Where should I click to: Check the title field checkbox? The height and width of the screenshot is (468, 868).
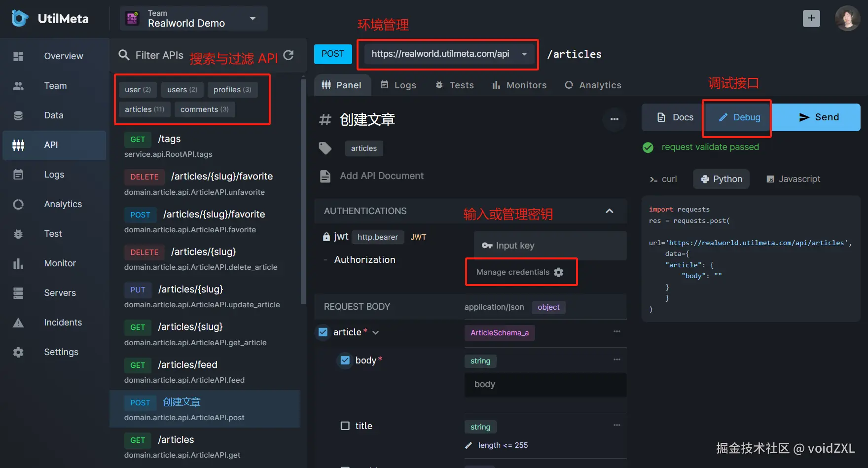pos(345,426)
